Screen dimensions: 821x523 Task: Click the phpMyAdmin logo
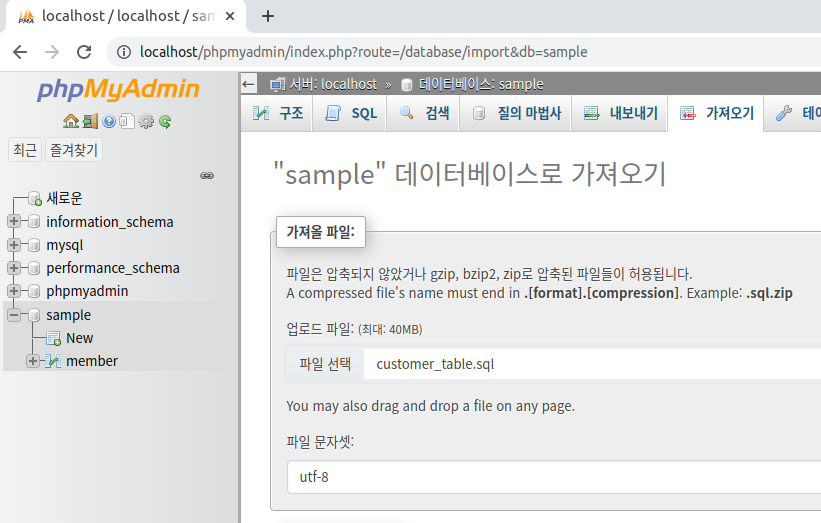(x=118, y=89)
